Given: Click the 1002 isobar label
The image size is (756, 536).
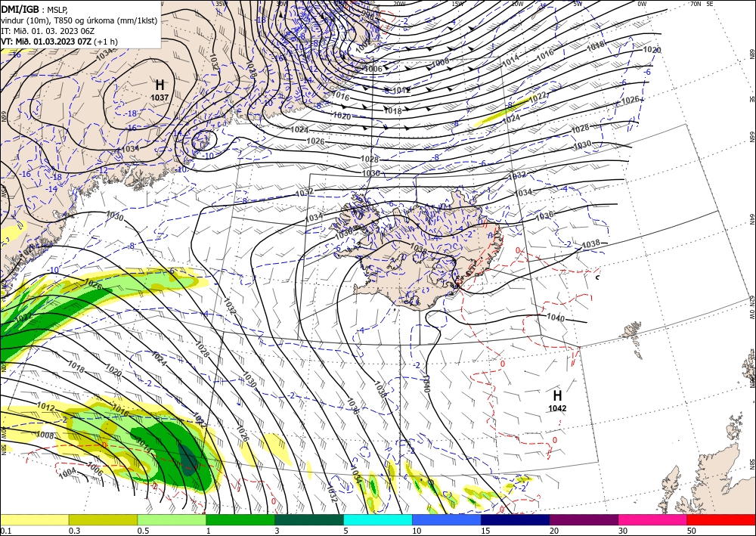Looking at the screenshot, I should 364,45.
